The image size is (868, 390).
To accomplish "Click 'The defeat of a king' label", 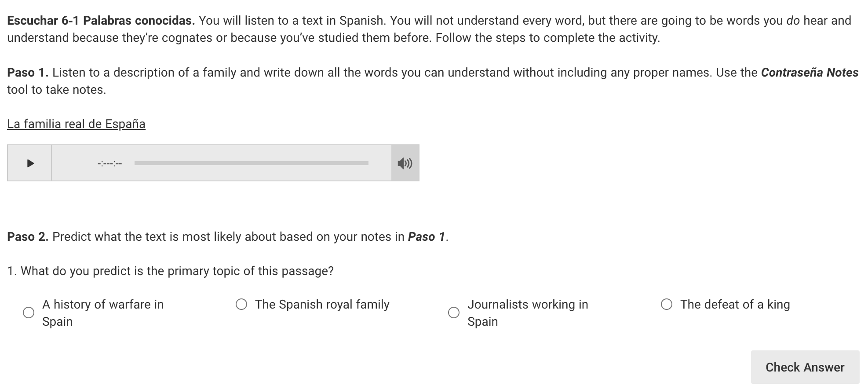I will coord(735,305).
